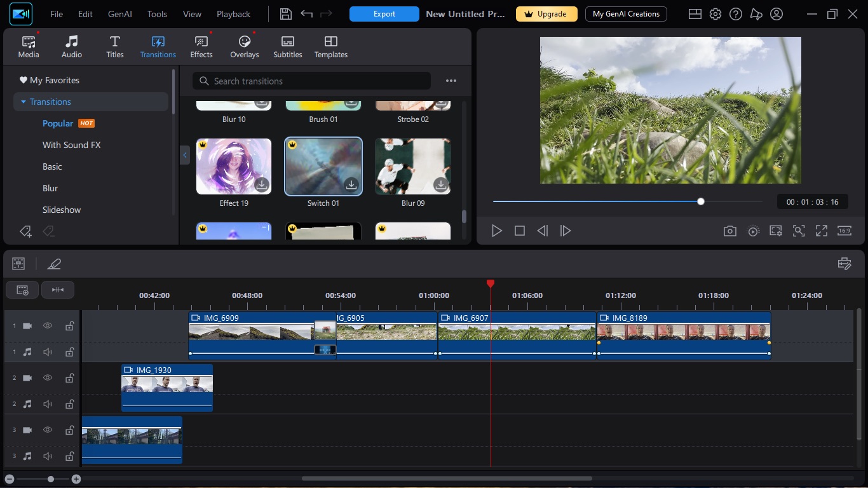This screenshot has width=868, height=488.
Task: Hide video track 1 with the eye icon
Action: click(x=48, y=326)
